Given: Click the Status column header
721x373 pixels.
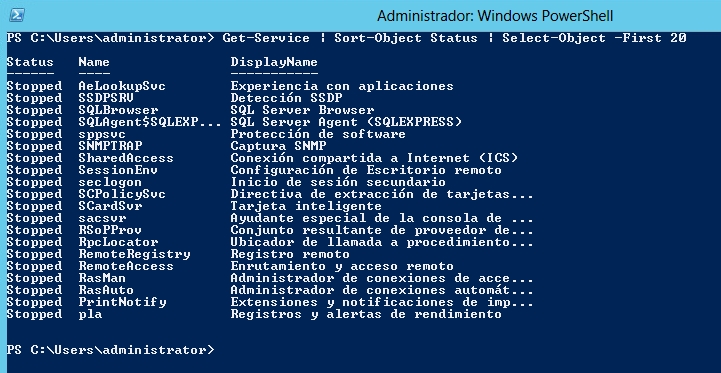Looking at the screenshot, I should pos(30,62).
